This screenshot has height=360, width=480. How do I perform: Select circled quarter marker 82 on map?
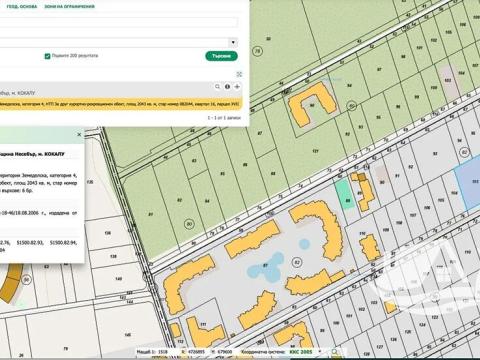(297, 262)
